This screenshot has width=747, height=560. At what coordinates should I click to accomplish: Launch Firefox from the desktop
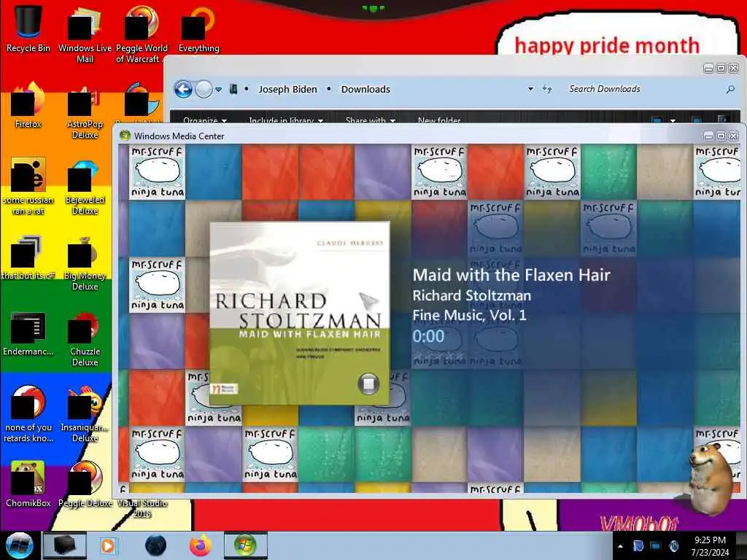click(x=28, y=105)
